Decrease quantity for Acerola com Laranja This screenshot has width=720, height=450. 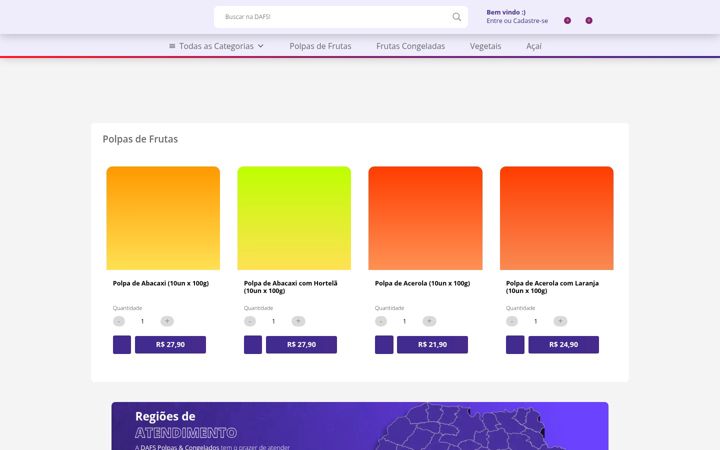tap(512, 321)
